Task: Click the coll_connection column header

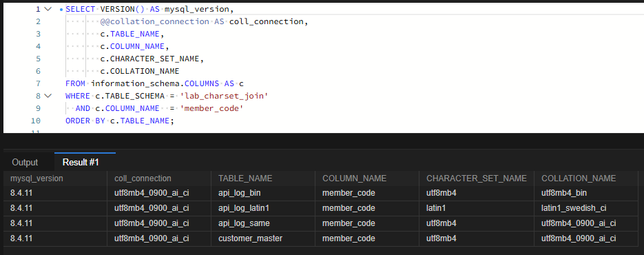Action: (x=159, y=178)
